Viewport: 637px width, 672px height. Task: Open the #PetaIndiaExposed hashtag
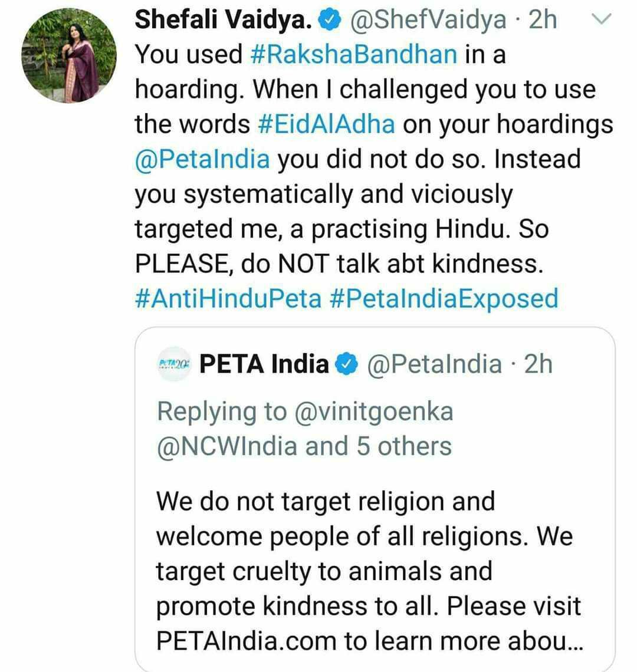click(x=444, y=298)
